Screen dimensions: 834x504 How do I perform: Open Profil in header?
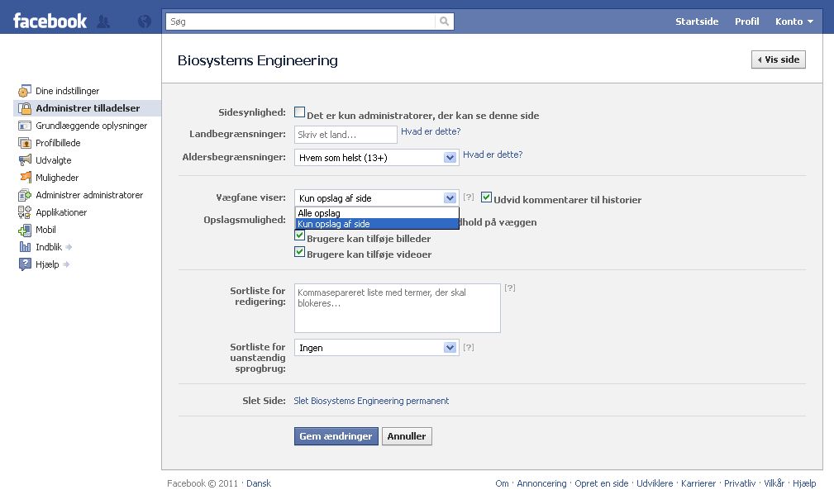pyautogui.click(x=746, y=21)
